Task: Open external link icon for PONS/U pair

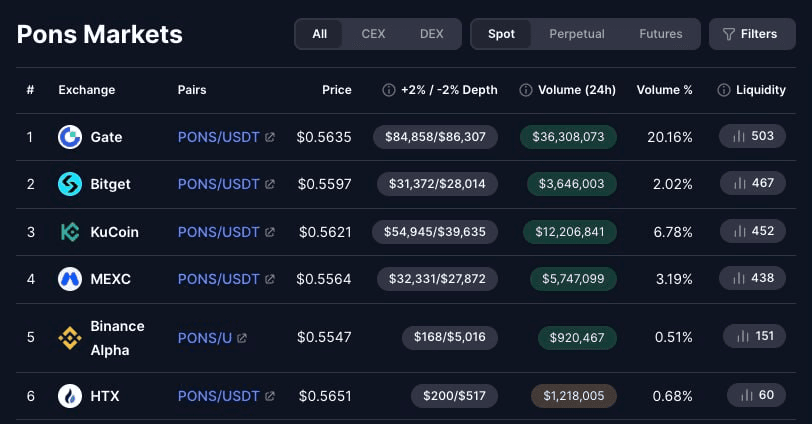Action: point(242,338)
